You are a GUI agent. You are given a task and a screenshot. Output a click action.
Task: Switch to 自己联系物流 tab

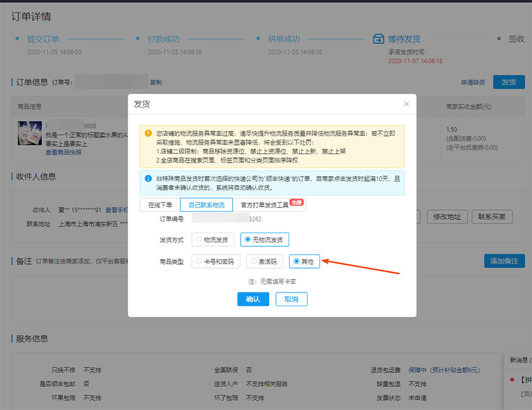[206, 205]
